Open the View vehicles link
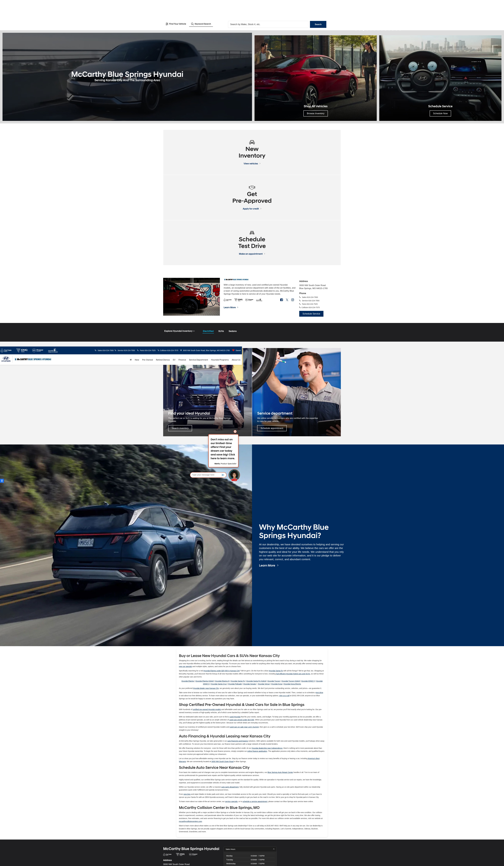Viewport: 504px width, 866px height. pos(252,164)
